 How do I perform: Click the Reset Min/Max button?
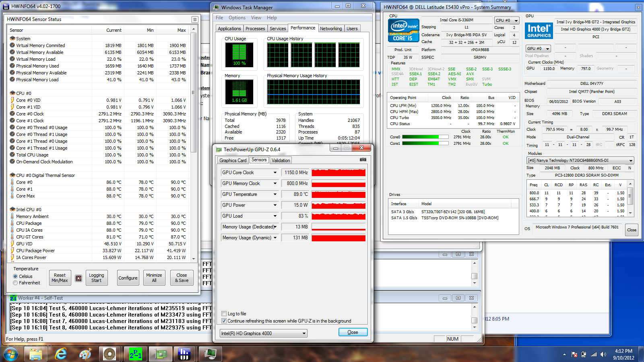point(60,278)
